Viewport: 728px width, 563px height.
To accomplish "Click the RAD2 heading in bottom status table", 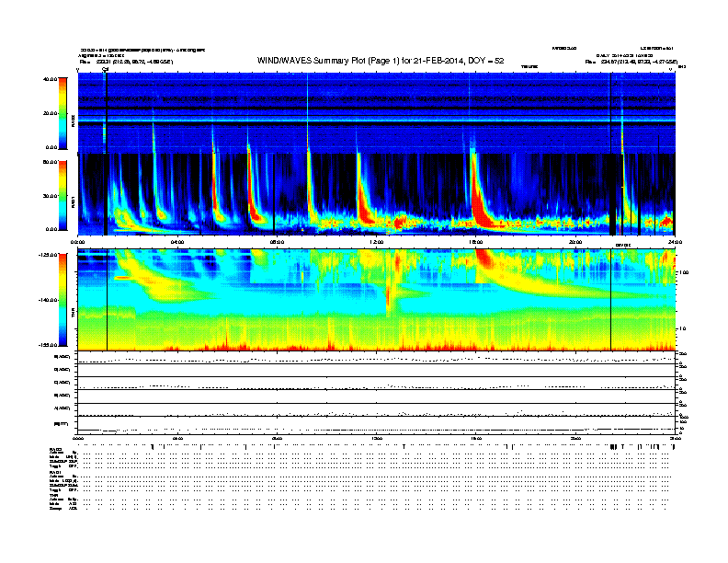I will point(55,449).
